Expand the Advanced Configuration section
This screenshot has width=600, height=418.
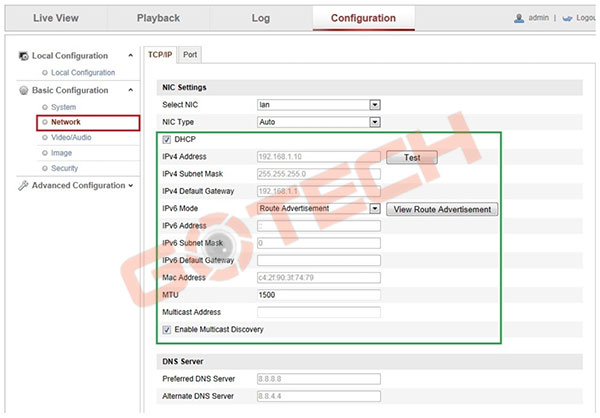click(131, 186)
